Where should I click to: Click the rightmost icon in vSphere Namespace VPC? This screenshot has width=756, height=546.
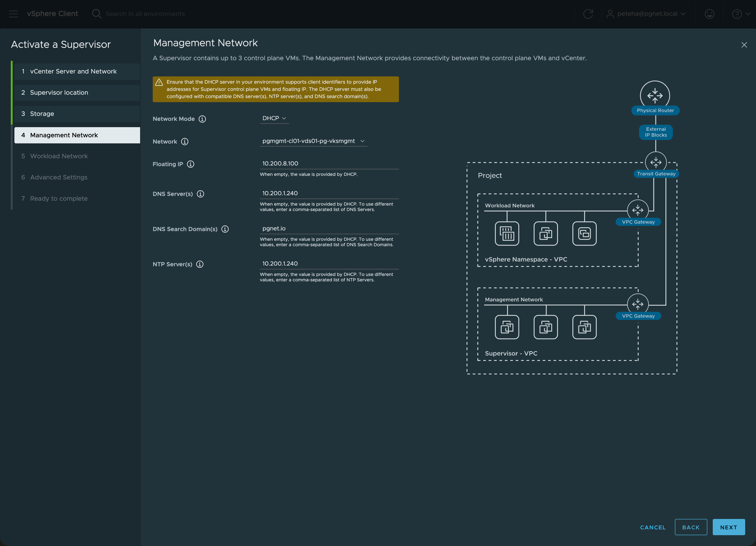pyautogui.click(x=584, y=234)
